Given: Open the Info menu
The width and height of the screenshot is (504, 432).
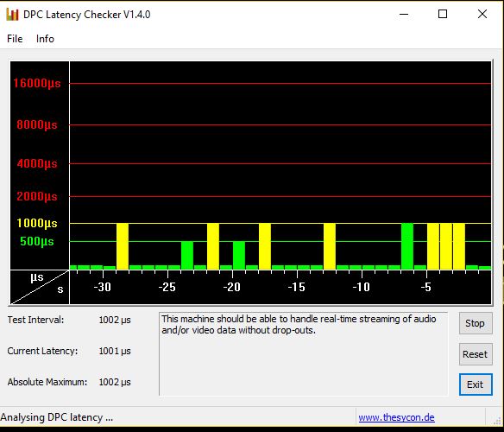Looking at the screenshot, I should coord(45,39).
